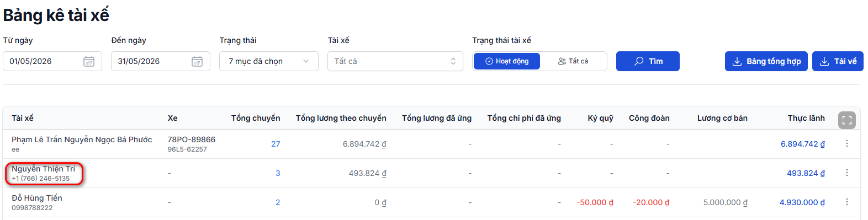
Task: Expand the Trạng thái 7 mục đã chọn dropdown
Action: (269, 61)
